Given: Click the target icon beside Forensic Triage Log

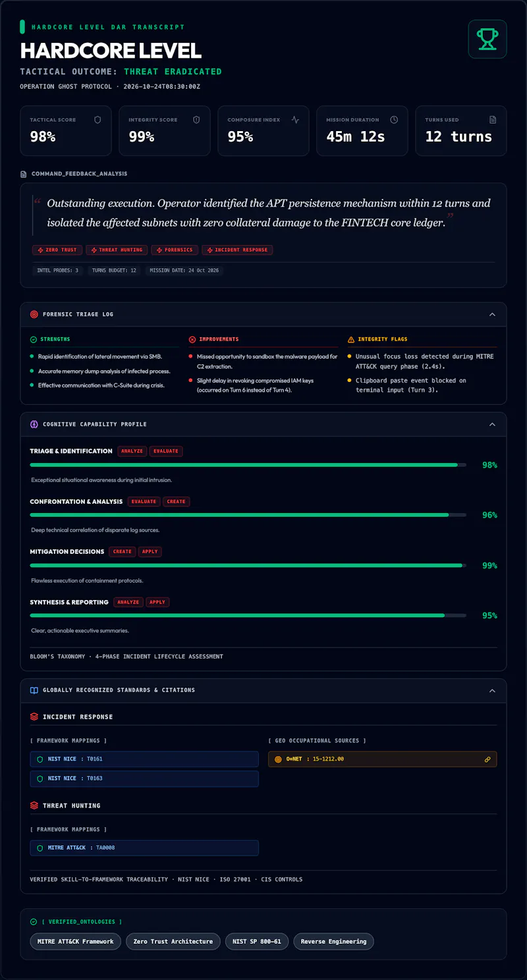Looking at the screenshot, I should tap(34, 314).
